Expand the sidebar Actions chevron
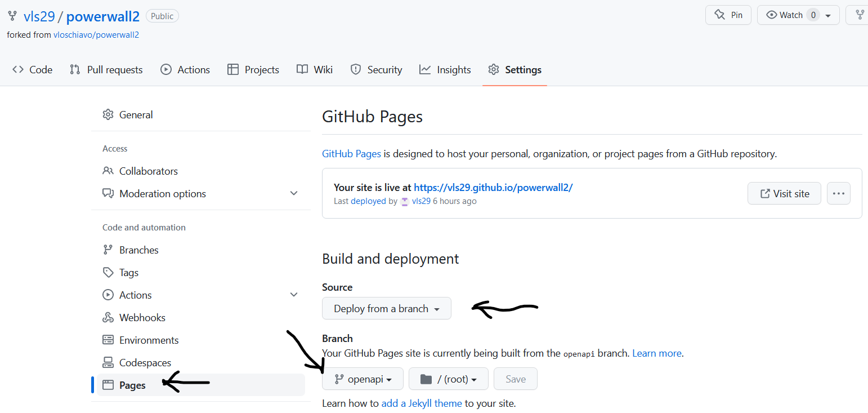 [x=294, y=295]
